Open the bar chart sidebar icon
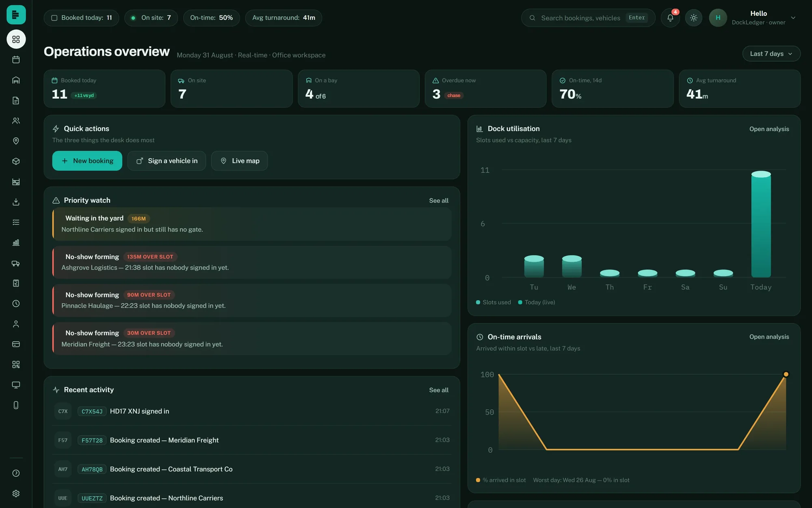The image size is (812, 508). point(16,243)
